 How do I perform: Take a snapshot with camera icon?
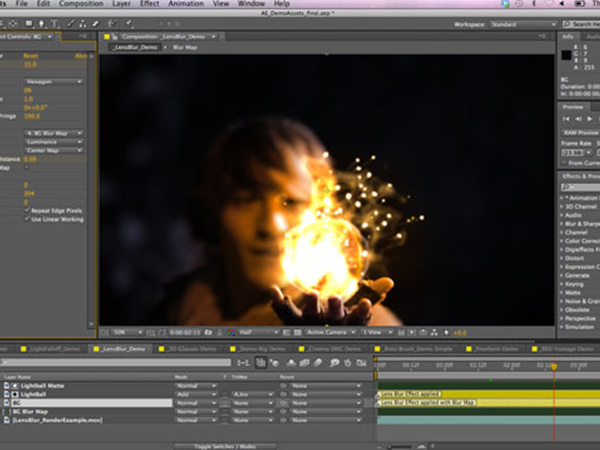pos(208,333)
